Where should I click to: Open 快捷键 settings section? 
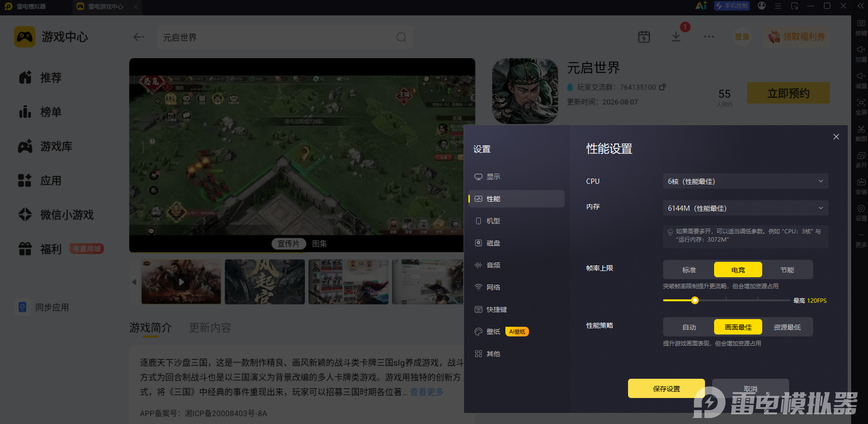point(516,309)
